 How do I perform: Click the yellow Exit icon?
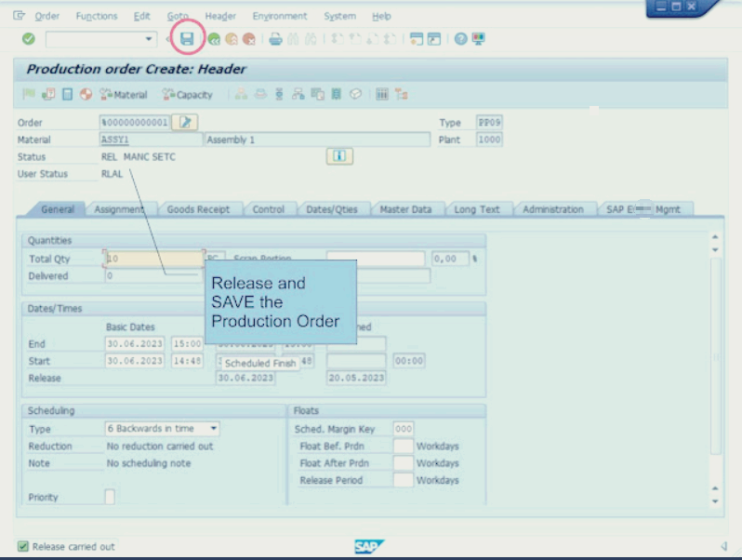(232, 39)
